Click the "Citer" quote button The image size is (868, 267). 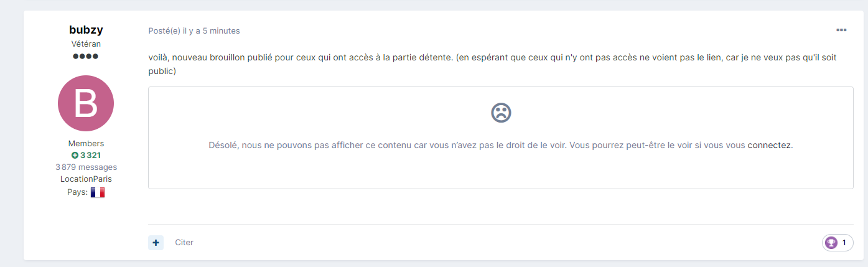(x=184, y=242)
